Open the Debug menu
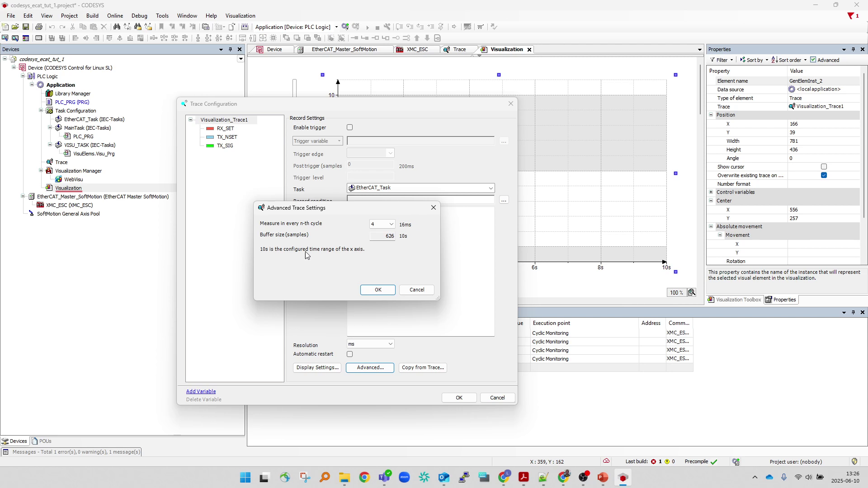Screen dimensions: 868x488 pyautogui.click(x=139, y=15)
